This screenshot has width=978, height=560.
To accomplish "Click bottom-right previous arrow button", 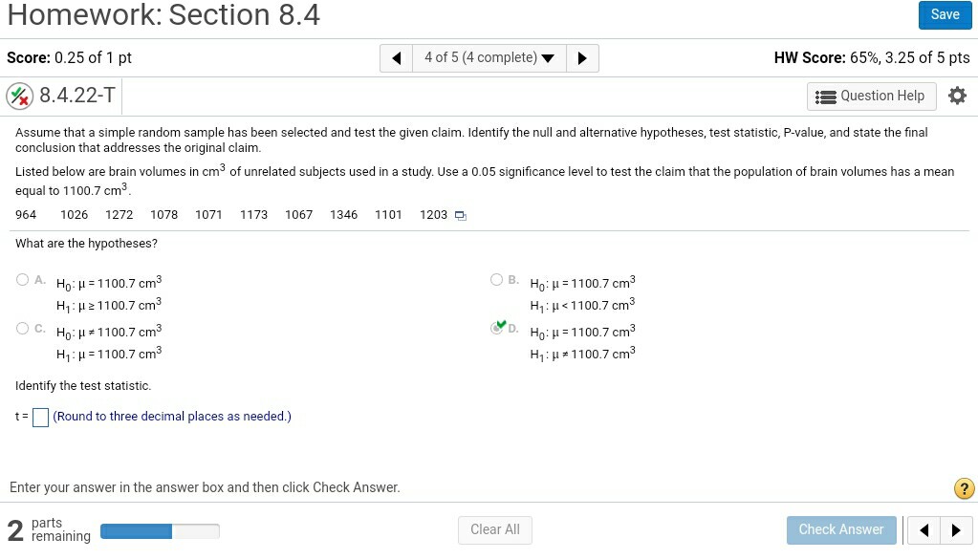I will click(924, 529).
